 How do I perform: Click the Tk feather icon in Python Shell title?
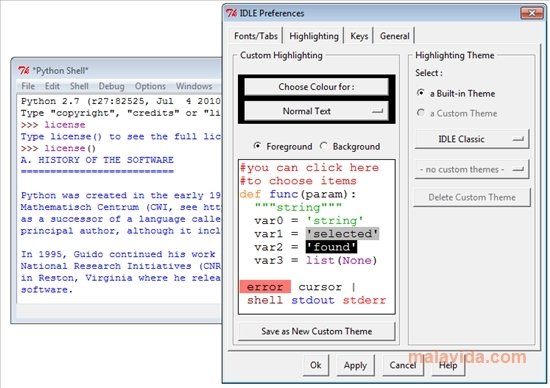23,71
